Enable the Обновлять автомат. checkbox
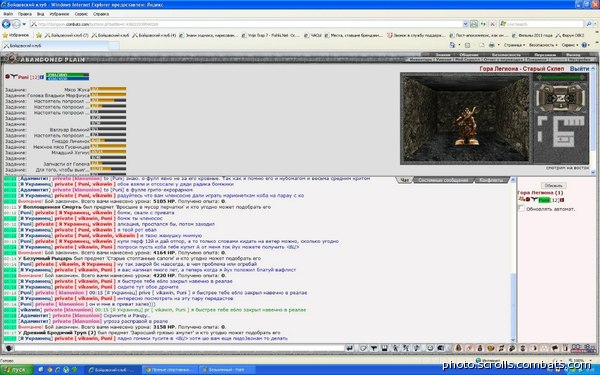The height and width of the screenshot is (375, 600). coord(521,208)
